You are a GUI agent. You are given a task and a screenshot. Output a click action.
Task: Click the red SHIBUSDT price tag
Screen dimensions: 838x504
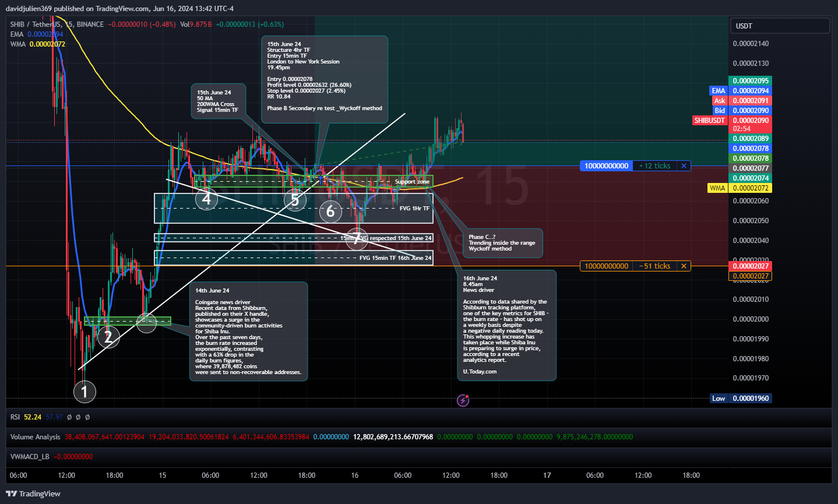(709, 121)
